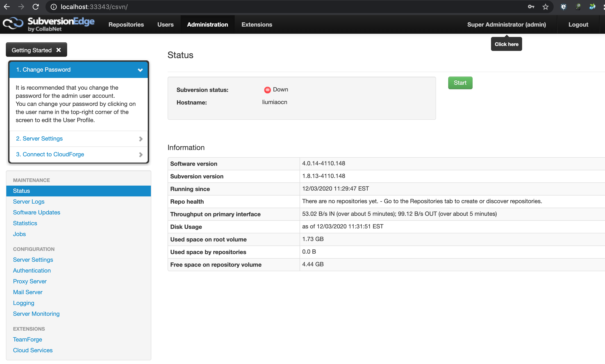Open Mail Server settings

tap(28, 292)
